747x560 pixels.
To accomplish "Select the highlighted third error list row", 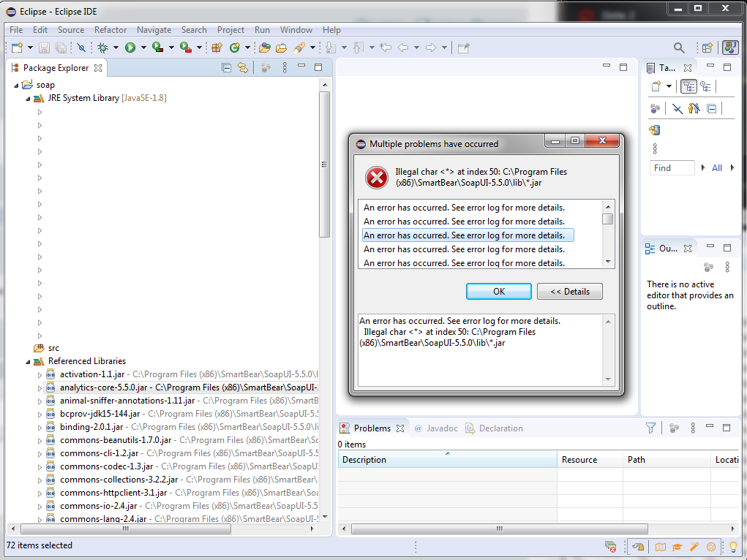I will [468, 235].
